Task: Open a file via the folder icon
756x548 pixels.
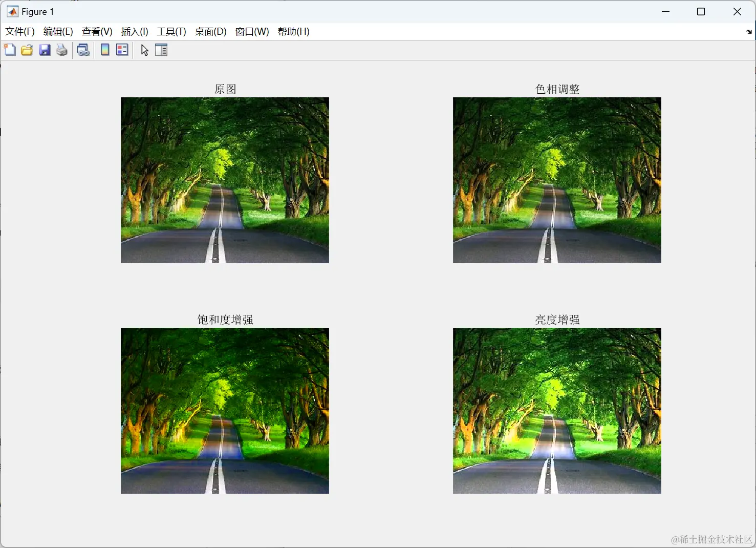Action: (27, 50)
